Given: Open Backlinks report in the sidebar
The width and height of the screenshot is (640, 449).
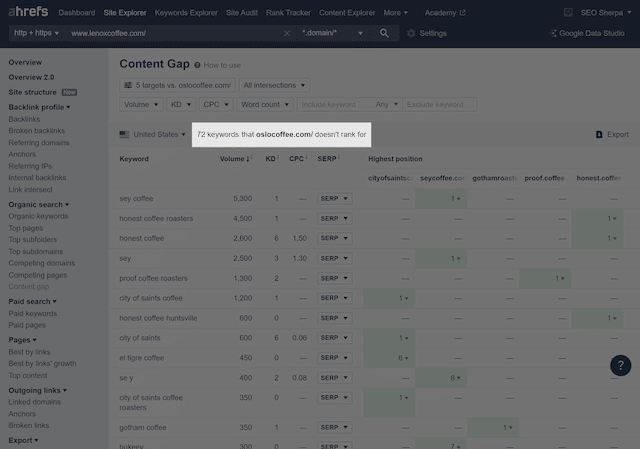Looking at the screenshot, I should point(25,118).
